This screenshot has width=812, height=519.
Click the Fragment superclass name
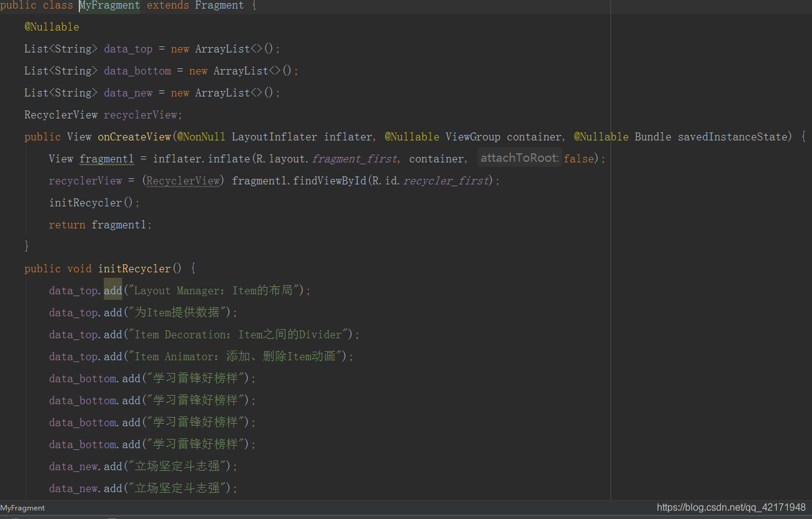[x=220, y=5]
